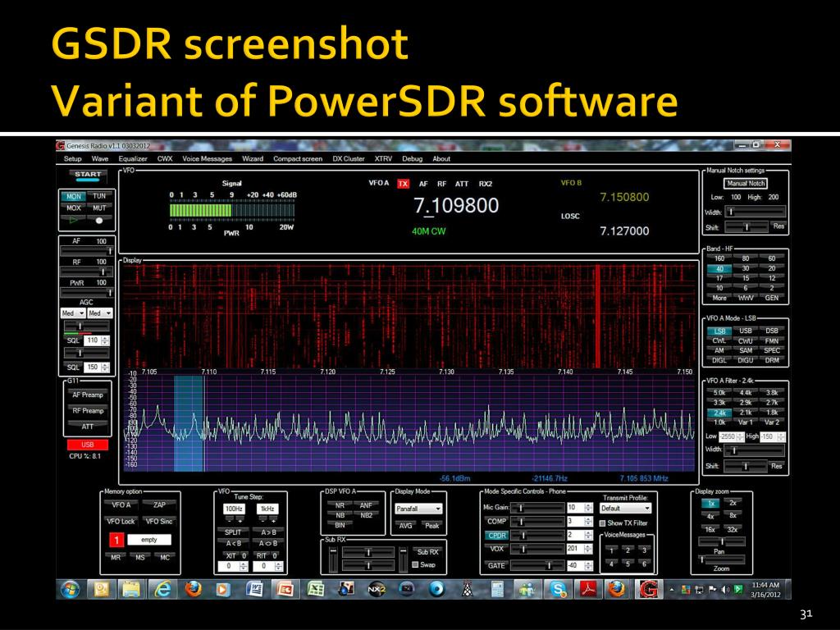Adjust the Mic Gain slider
The width and height of the screenshot is (840, 630).
[537, 507]
